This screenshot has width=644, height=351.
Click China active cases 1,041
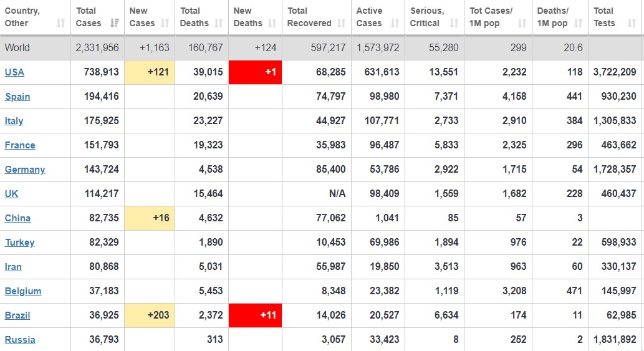[387, 218]
